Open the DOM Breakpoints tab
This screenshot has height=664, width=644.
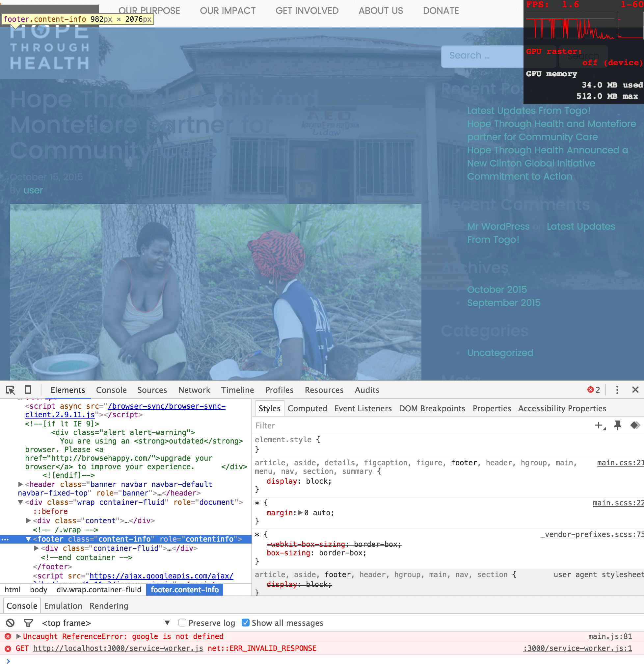tap(432, 409)
